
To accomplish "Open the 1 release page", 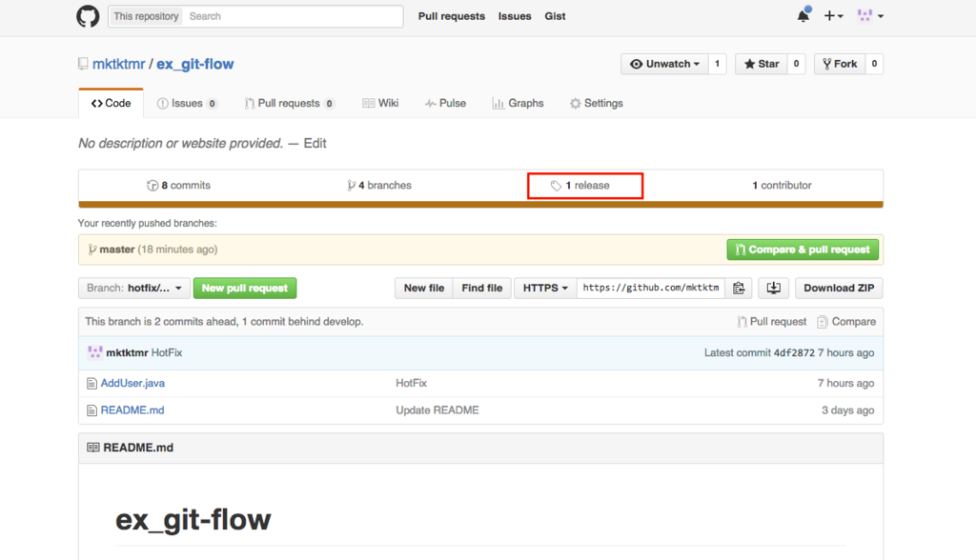I will coord(580,186).
